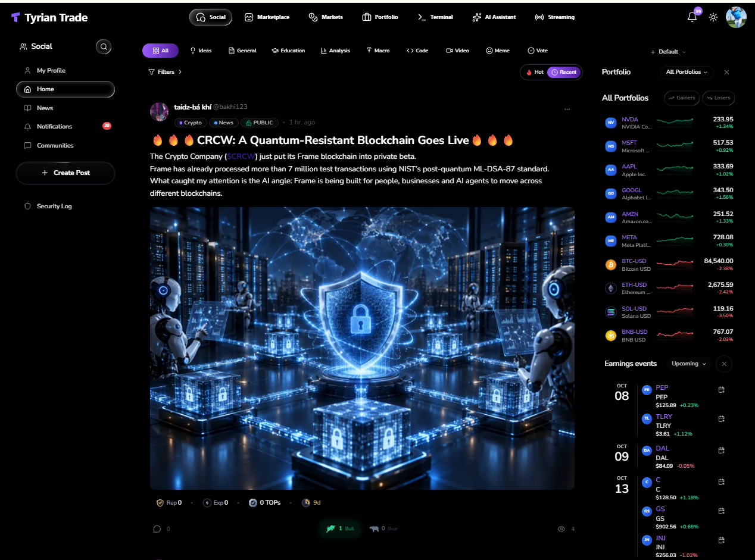Close the Earnings events widget

click(x=724, y=364)
